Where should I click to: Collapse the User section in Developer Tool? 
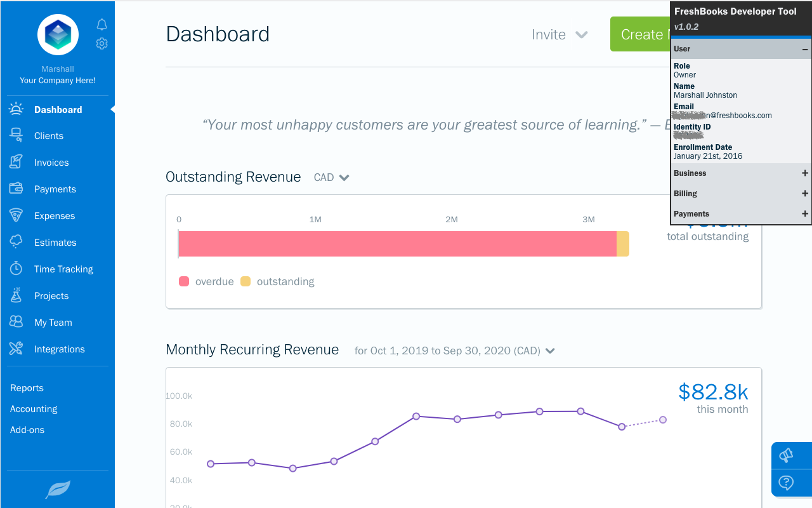pyautogui.click(x=804, y=48)
